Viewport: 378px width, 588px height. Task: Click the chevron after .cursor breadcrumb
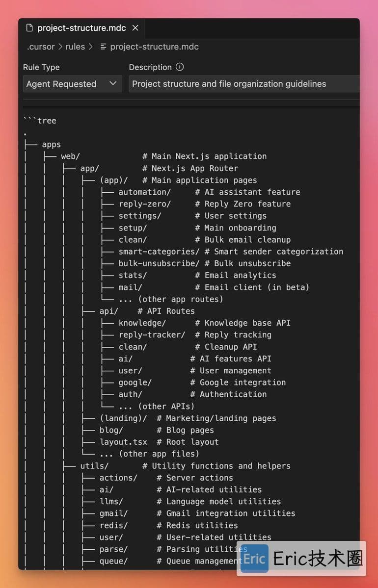tap(60, 47)
